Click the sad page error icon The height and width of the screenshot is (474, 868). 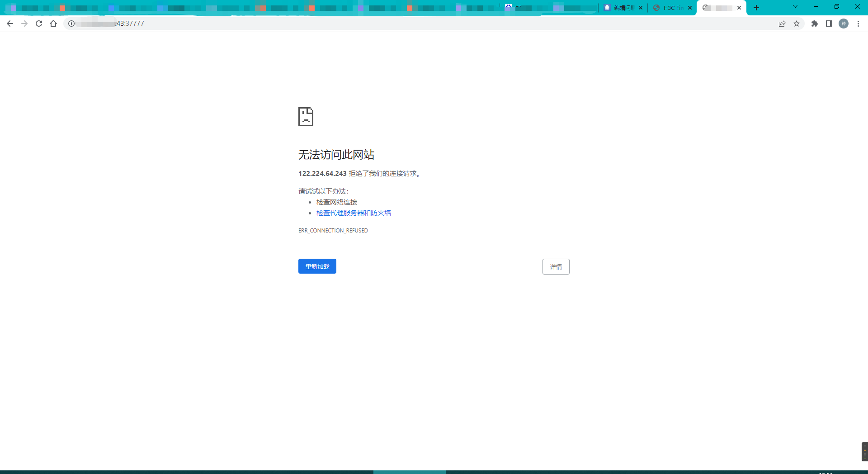point(306,117)
